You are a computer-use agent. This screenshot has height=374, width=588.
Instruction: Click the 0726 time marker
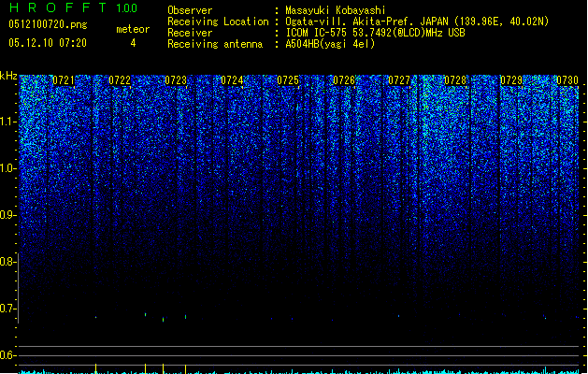pos(344,80)
